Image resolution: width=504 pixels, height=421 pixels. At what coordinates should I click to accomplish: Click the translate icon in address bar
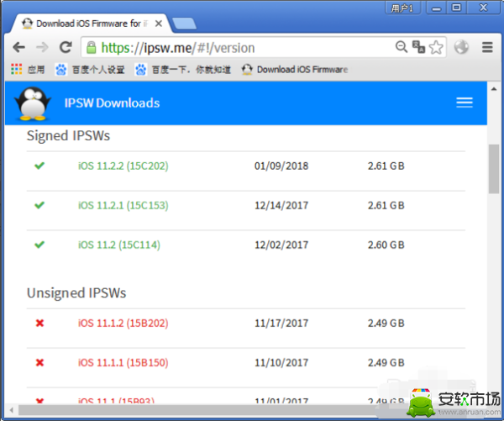click(417, 48)
